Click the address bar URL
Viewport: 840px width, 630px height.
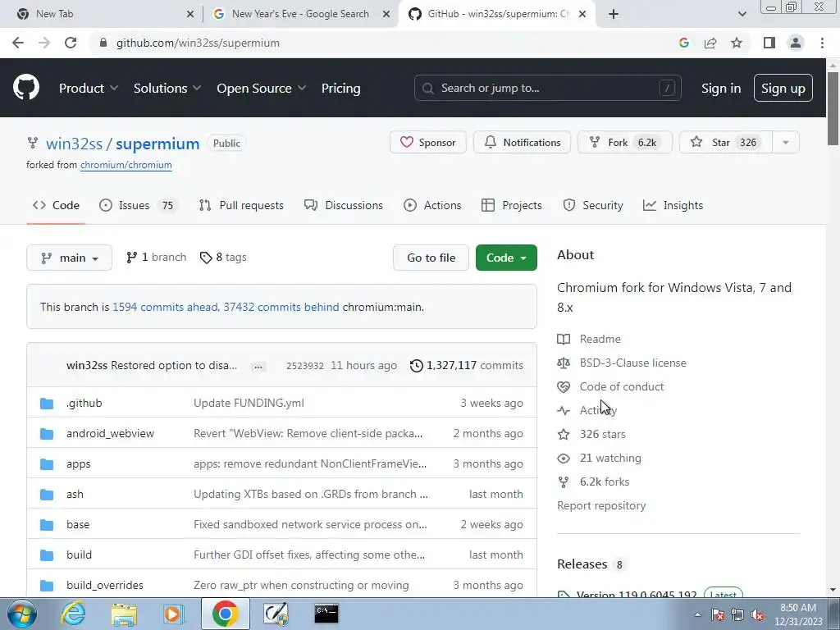(198, 43)
